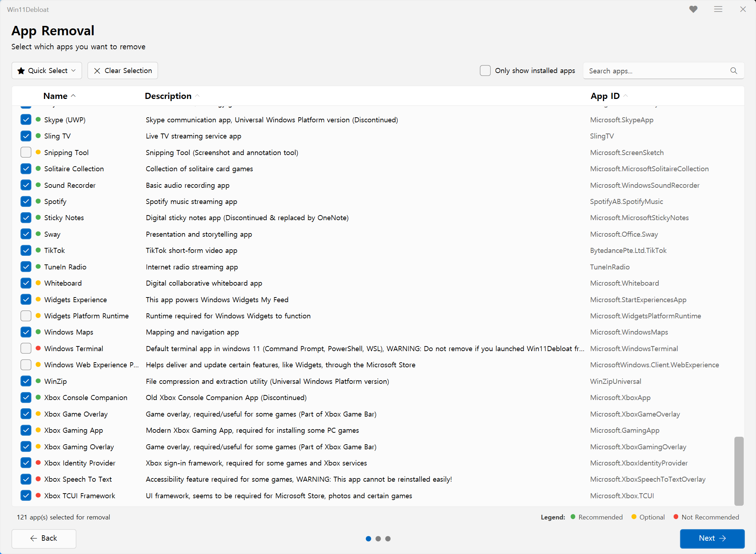This screenshot has width=756, height=554.
Task: Click the Spotify green status dot
Action: [38, 201]
